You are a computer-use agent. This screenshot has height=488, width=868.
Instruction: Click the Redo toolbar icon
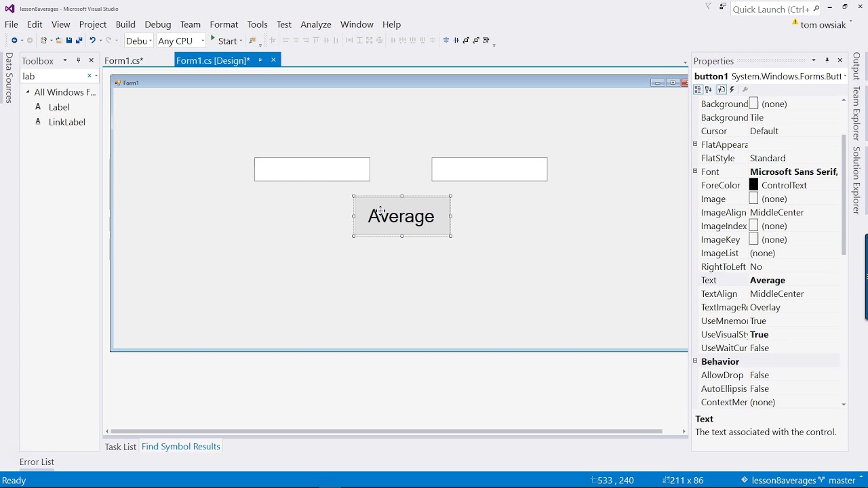pyautogui.click(x=108, y=41)
